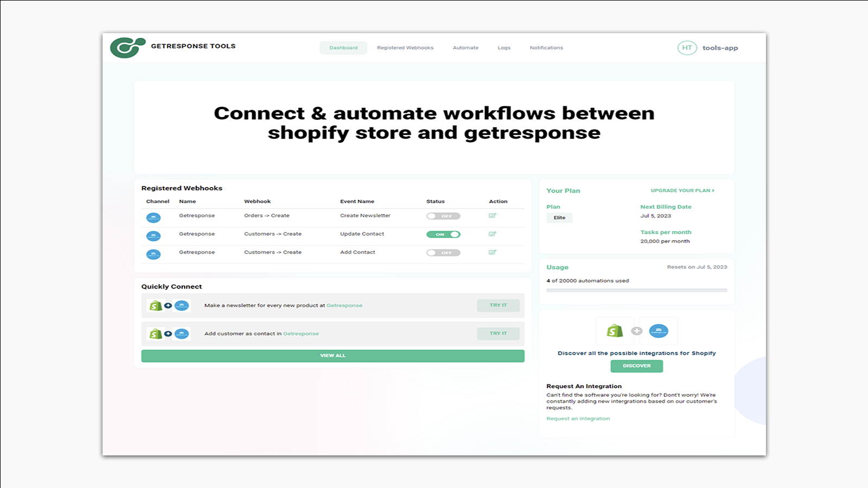Click the GetResponse icon in the newsletter quick connect row
868x488 pixels.
point(182,306)
